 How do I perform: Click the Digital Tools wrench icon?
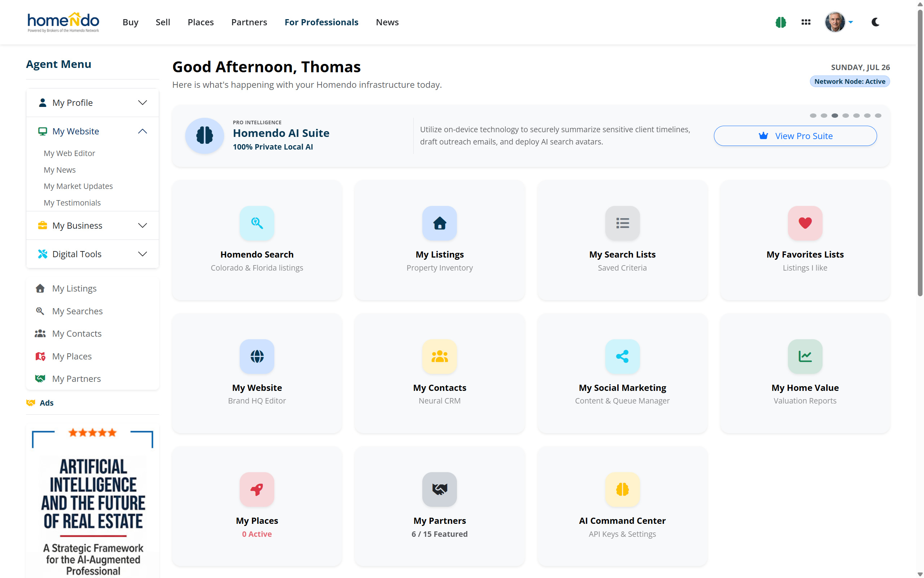pyautogui.click(x=42, y=254)
